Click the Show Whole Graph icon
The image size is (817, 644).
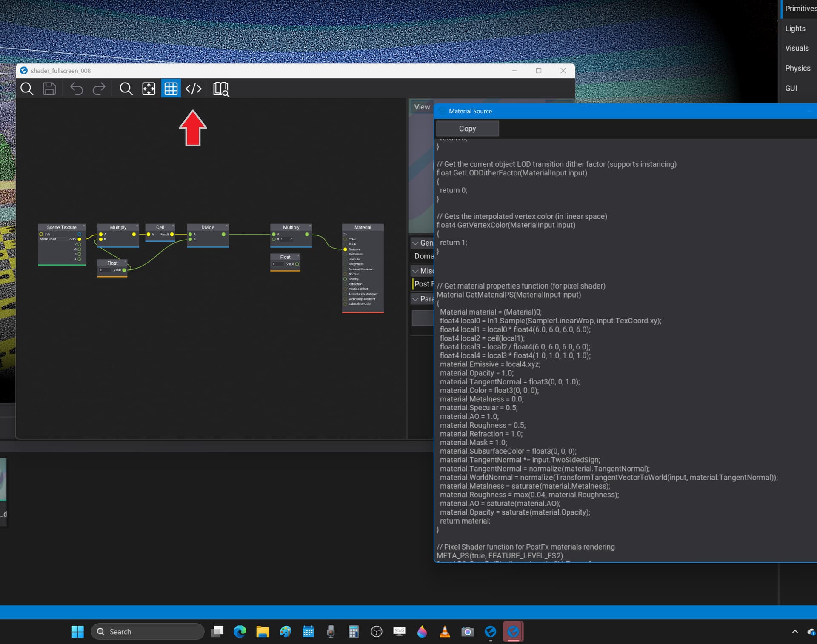tap(149, 89)
